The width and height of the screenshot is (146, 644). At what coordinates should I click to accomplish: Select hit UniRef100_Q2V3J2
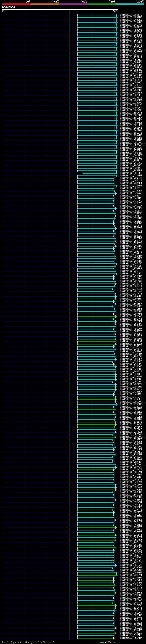[131, 98]
